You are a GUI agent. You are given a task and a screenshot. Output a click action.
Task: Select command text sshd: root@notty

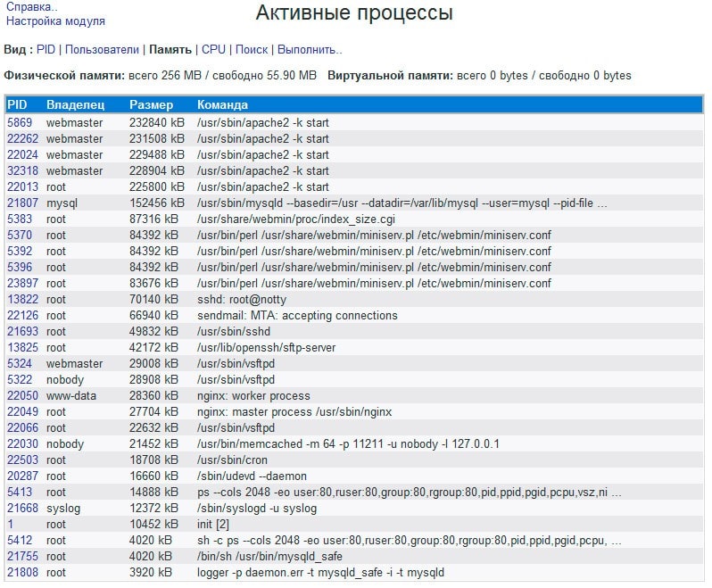[x=242, y=299]
